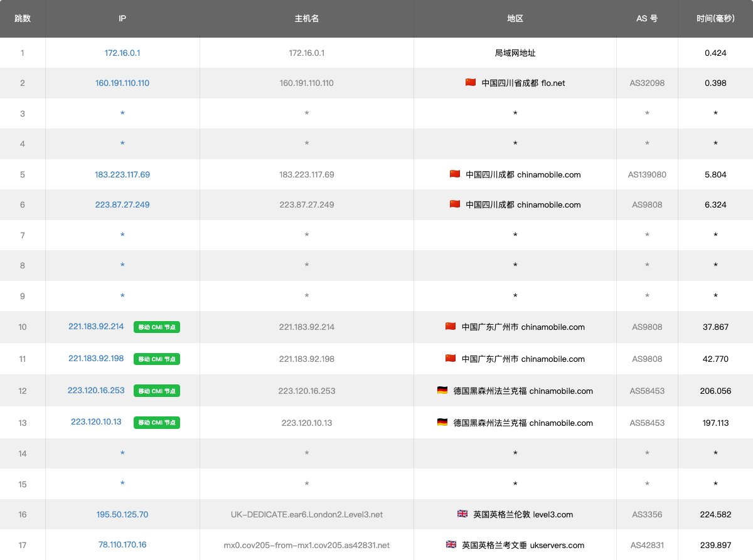Click the green CMI badge beside 223.120.16.253
753x560 pixels.
click(x=156, y=391)
